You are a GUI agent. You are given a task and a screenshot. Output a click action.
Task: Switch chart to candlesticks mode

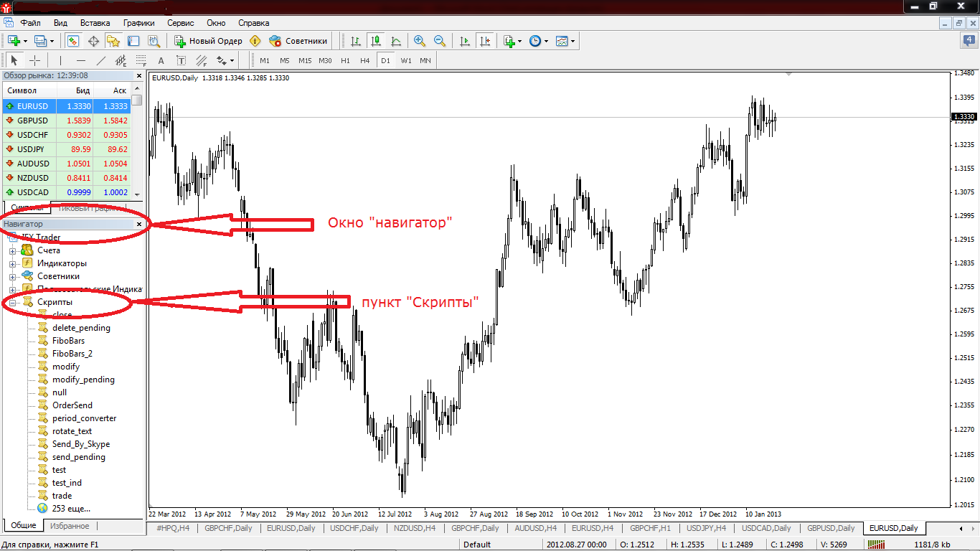375,41
